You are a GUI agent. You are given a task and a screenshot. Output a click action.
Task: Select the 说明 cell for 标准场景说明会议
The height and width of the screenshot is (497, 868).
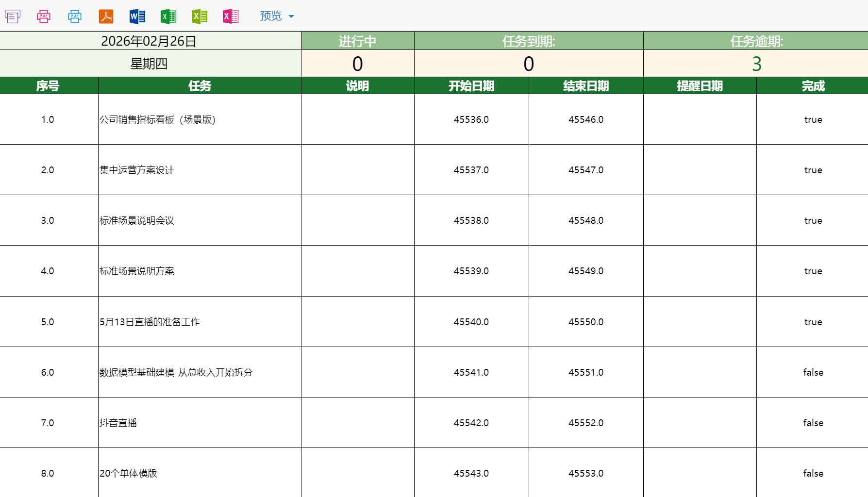[357, 220]
